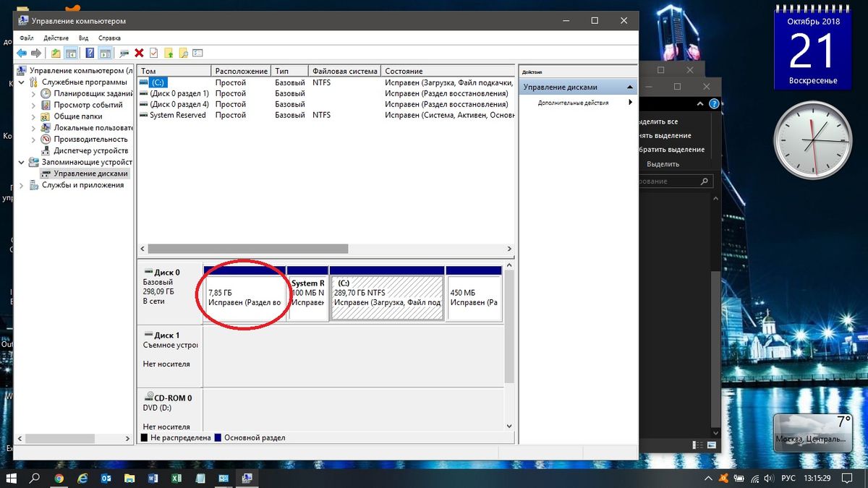Click the blue Back arrow in toolbar

(21, 53)
